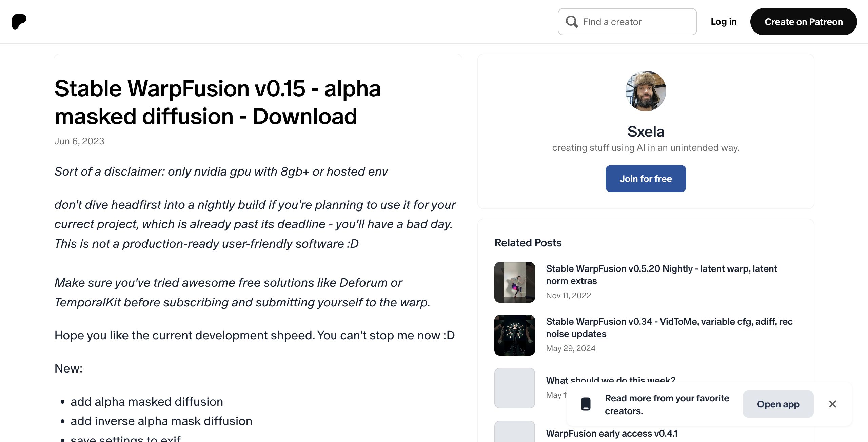868x442 pixels.
Task: Dismiss the Open app banner
Action: point(832,404)
